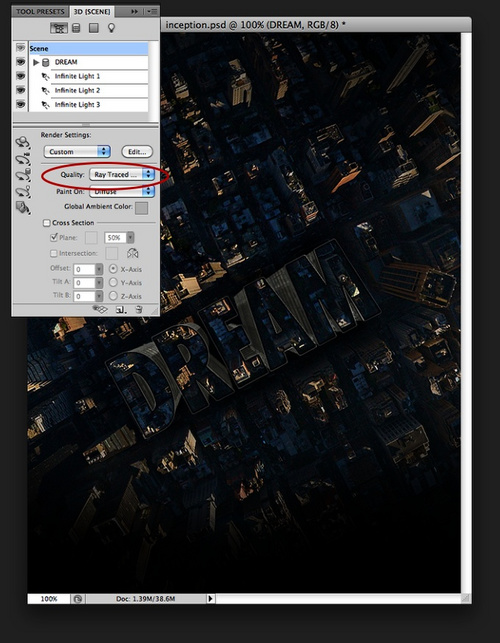Enable the Cross Section checkbox

[x=46, y=223]
